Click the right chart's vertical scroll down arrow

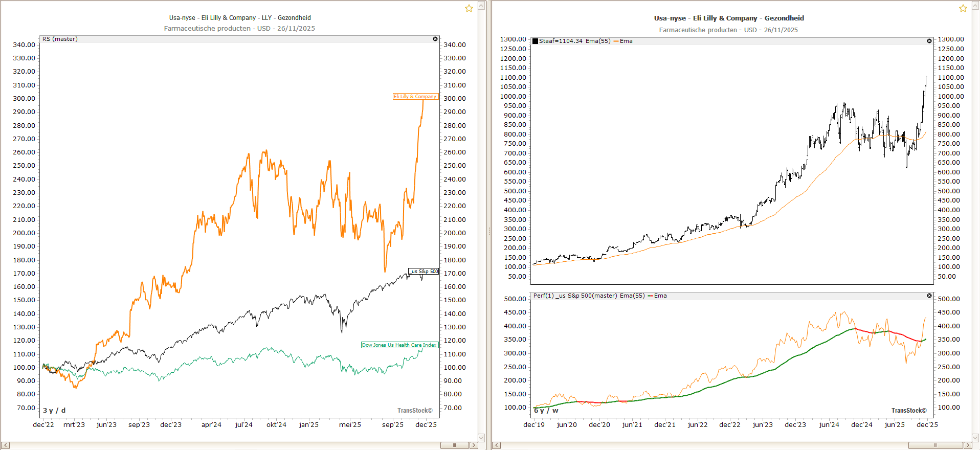click(x=975, y=437)
